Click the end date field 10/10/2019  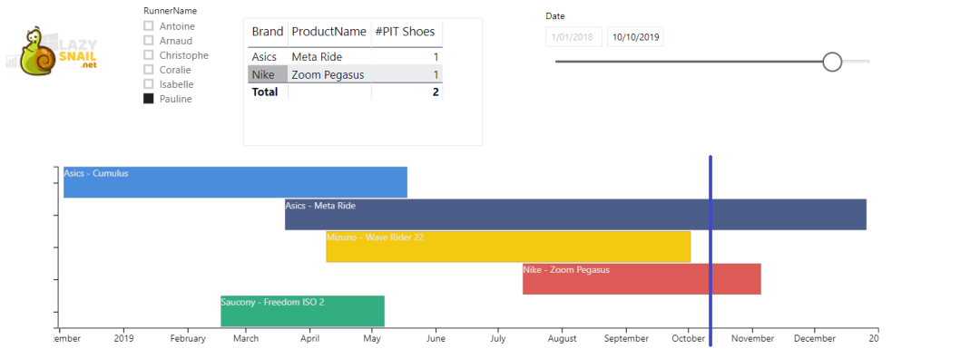pos(635,37)
